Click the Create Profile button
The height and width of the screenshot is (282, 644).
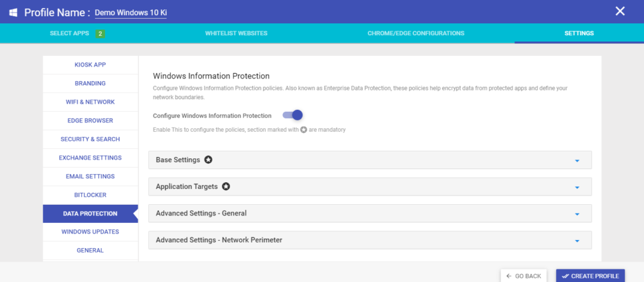590,276
